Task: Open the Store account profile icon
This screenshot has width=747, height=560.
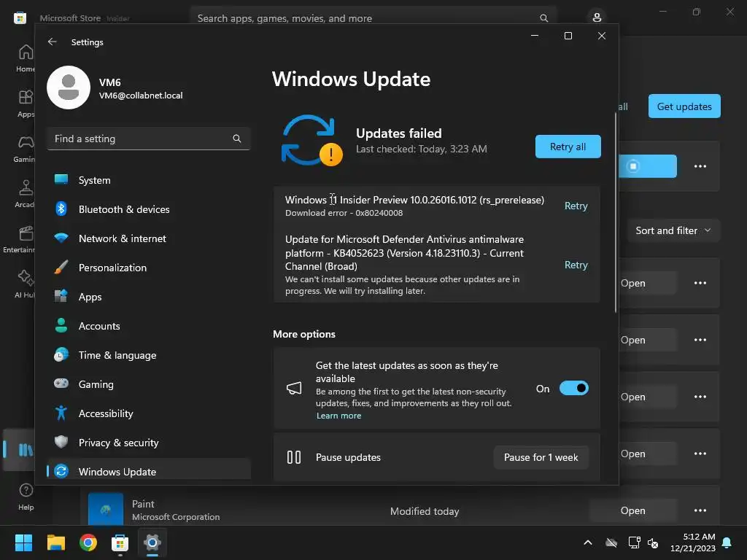Action: pyautogui.click(x=597, y=17)
